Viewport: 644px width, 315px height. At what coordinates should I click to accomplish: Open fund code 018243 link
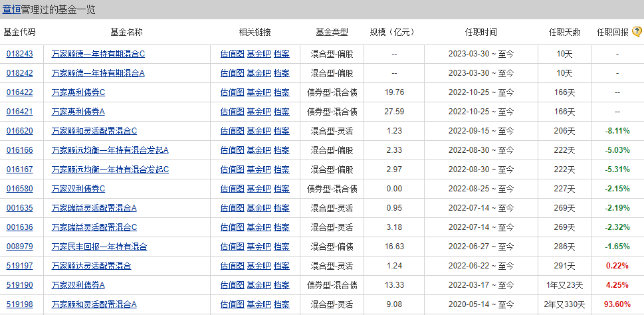pyautogui.click(x=20, y=54)
